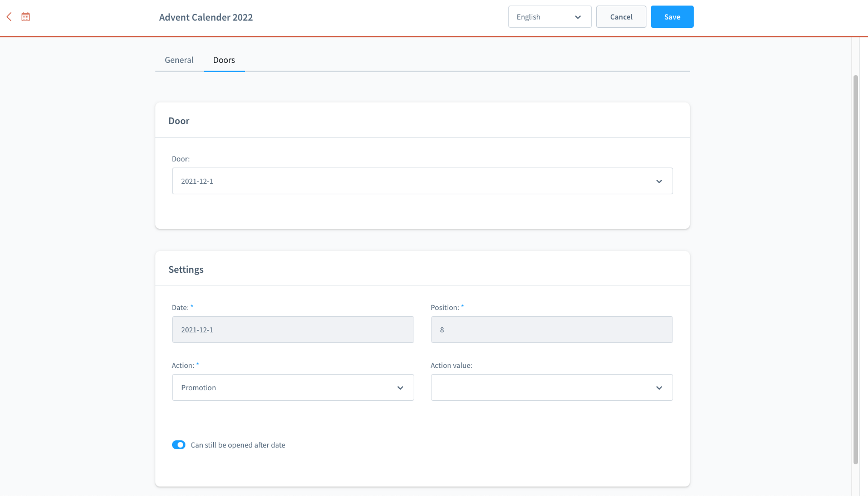868x496 pixels.
Task: Click the Date input field
Action: point(293,330)
